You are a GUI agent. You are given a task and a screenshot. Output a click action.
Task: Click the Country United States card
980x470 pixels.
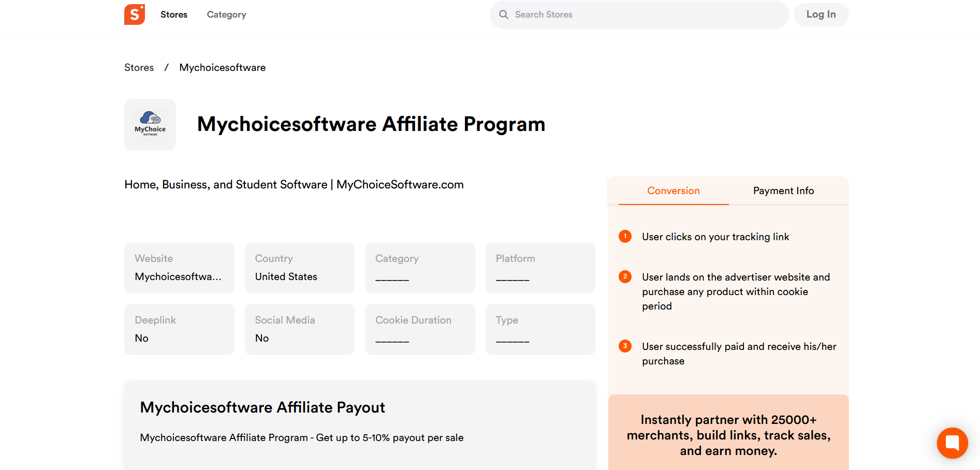(299, 268)
